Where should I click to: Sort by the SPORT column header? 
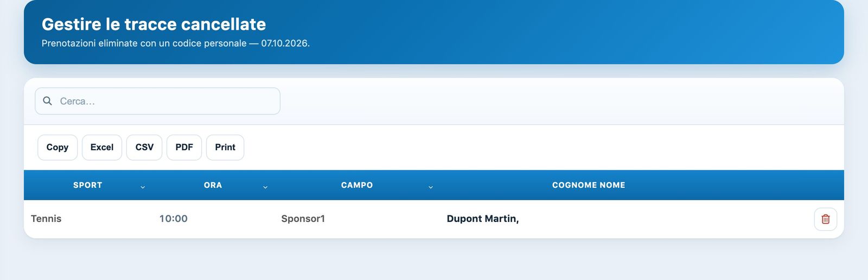click(x=88, y=185)
